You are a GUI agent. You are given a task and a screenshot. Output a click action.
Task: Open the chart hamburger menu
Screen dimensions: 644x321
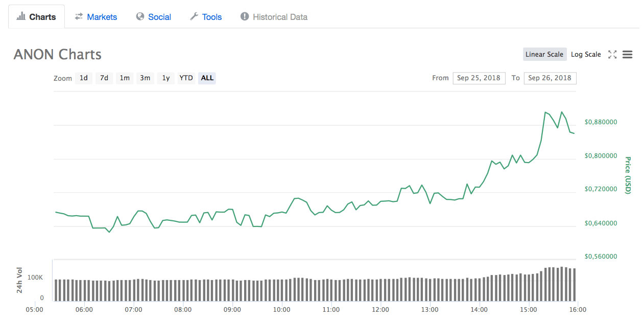point(628,55)
